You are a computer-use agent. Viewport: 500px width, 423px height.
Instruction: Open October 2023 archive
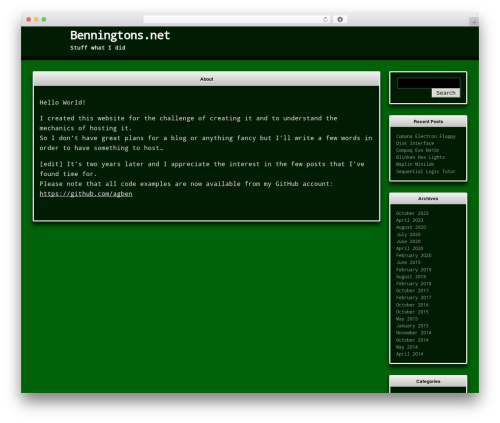tap(412, 213)
